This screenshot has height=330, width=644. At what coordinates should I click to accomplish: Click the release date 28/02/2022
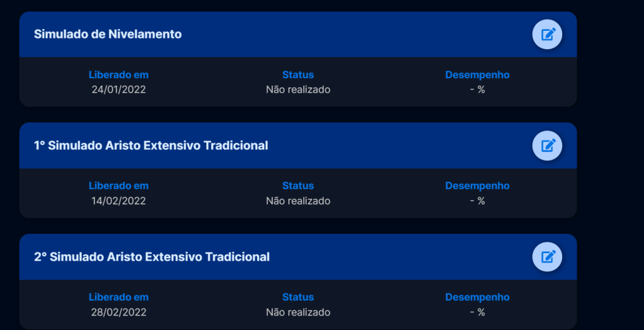[x=118, y=312]
